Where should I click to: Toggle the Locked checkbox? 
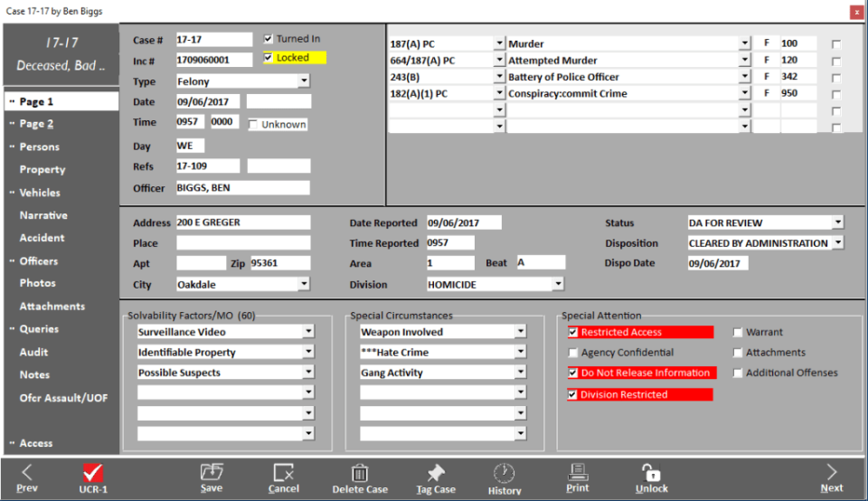[x=269, y=58]
